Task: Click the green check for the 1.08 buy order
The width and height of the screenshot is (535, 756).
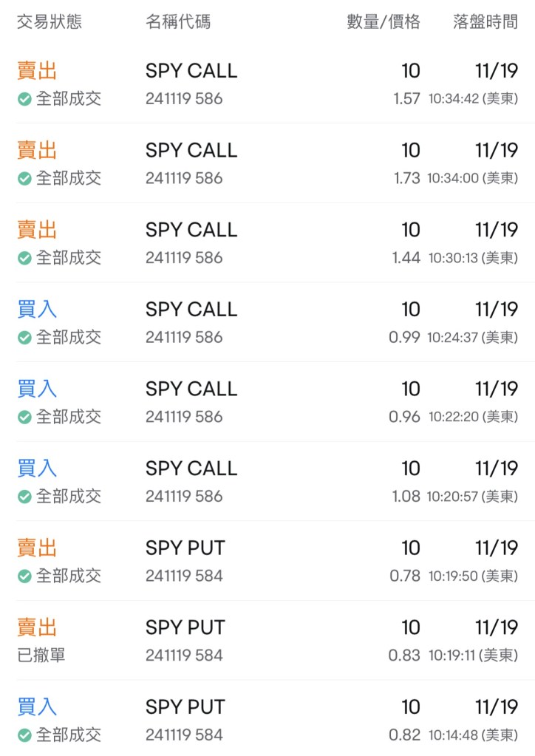Action: pos(24,497)
